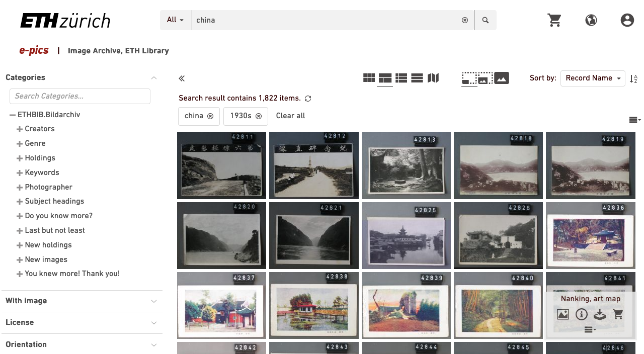644x354 pixels.
Task: Refresh the search results
Action: (x=307, y=99)
